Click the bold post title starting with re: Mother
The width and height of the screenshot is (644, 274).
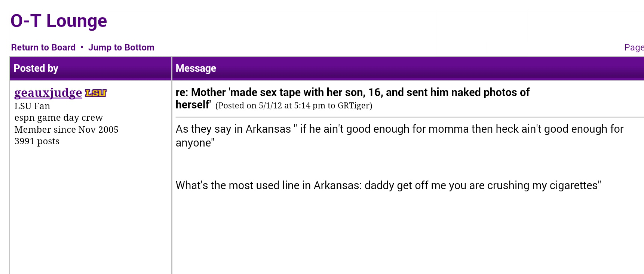coord(352,98)
